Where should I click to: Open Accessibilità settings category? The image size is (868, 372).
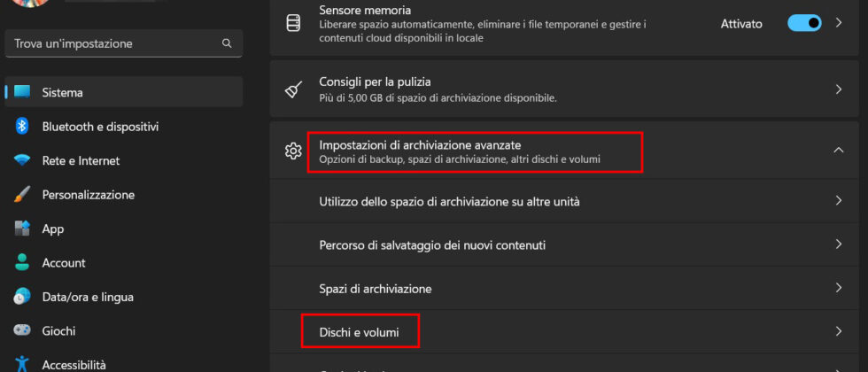click(x=74, y=364)
